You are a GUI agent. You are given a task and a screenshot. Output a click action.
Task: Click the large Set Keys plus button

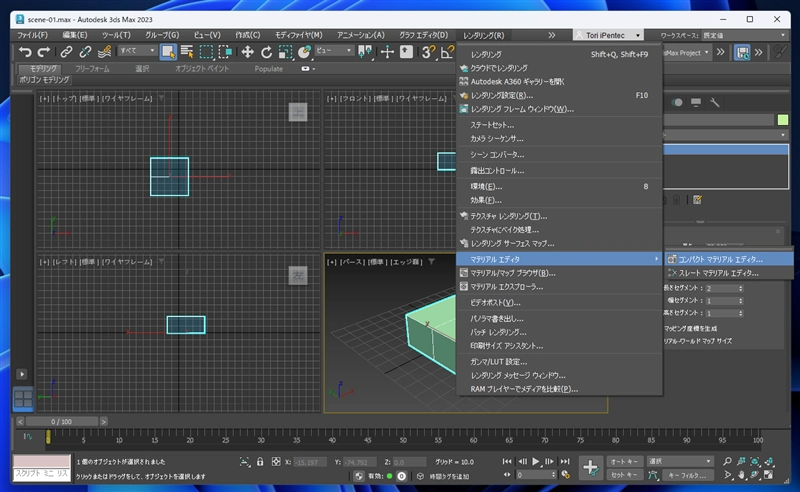591,468
